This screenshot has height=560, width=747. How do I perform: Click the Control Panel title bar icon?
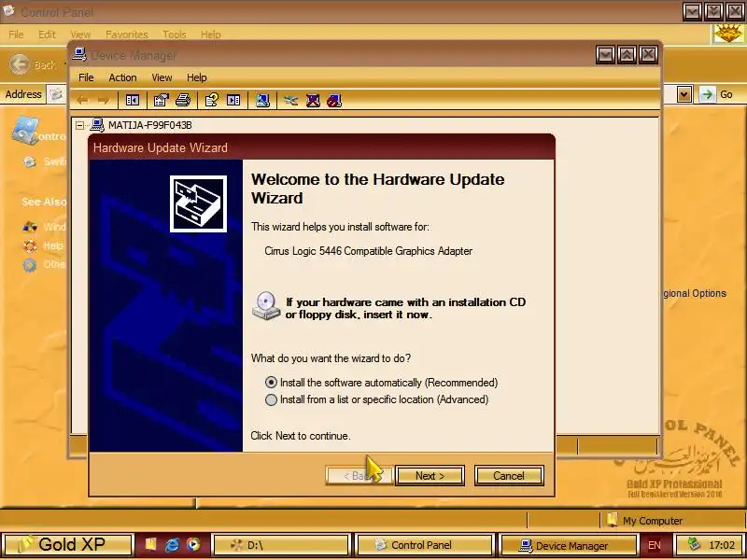point(8,11)
